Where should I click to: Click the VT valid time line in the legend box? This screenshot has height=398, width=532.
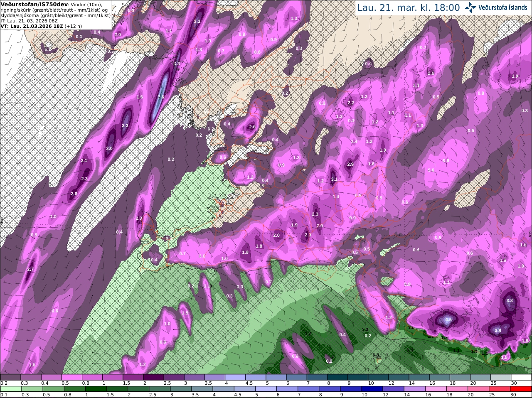point(41,26)
